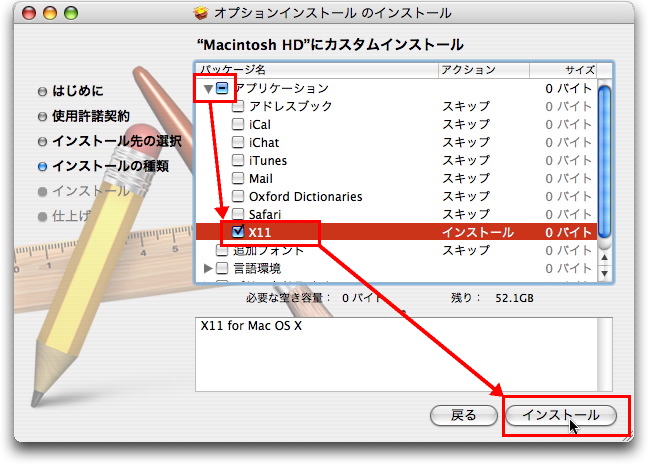Enable the 言語環境 checkbox
Screen dimensions: 648x465
point(222,268)
